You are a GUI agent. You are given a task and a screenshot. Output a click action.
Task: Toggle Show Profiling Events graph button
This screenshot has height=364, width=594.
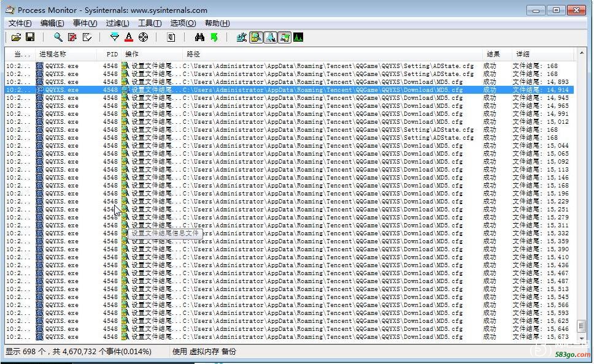click(298, 37)
